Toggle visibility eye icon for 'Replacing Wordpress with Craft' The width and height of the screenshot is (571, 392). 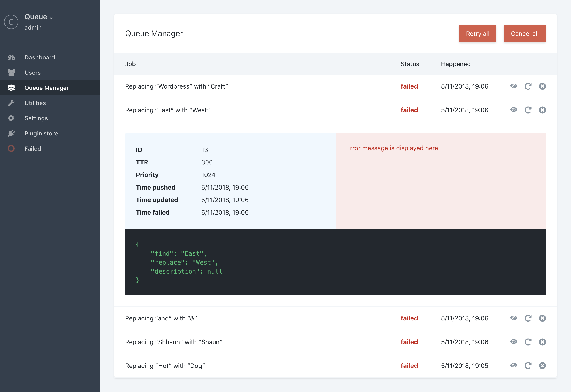(514, 86)
